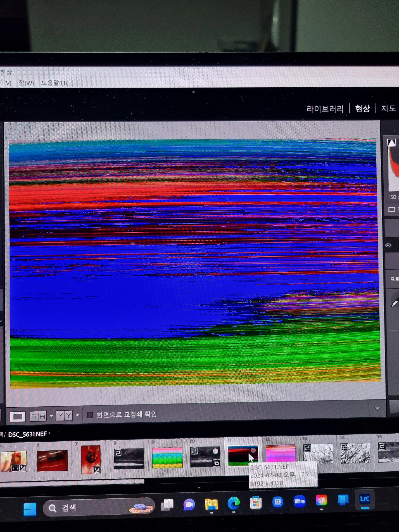Click Reference view R|A icon

click(38, 416)
